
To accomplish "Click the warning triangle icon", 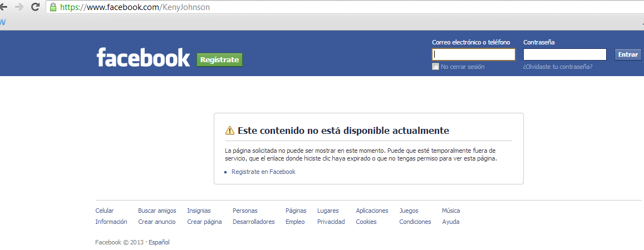I will [229, 131].
